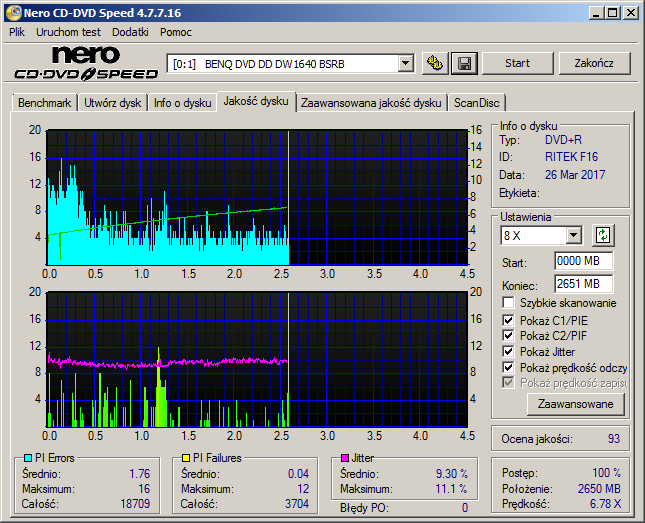Click the date 26 Mar 2017
Screen dimensions: 645x523
tap(575, 175)
